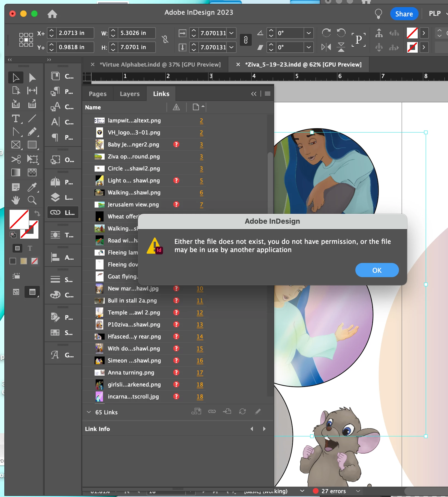
Task: Select the Zoom tool
Action: pos(32,200)
